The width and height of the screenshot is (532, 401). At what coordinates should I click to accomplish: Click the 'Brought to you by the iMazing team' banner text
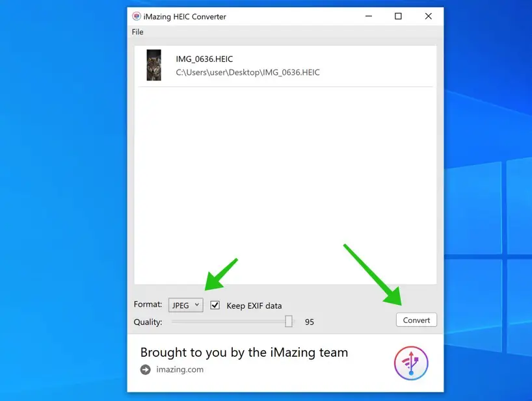click(x=244, y=352)
